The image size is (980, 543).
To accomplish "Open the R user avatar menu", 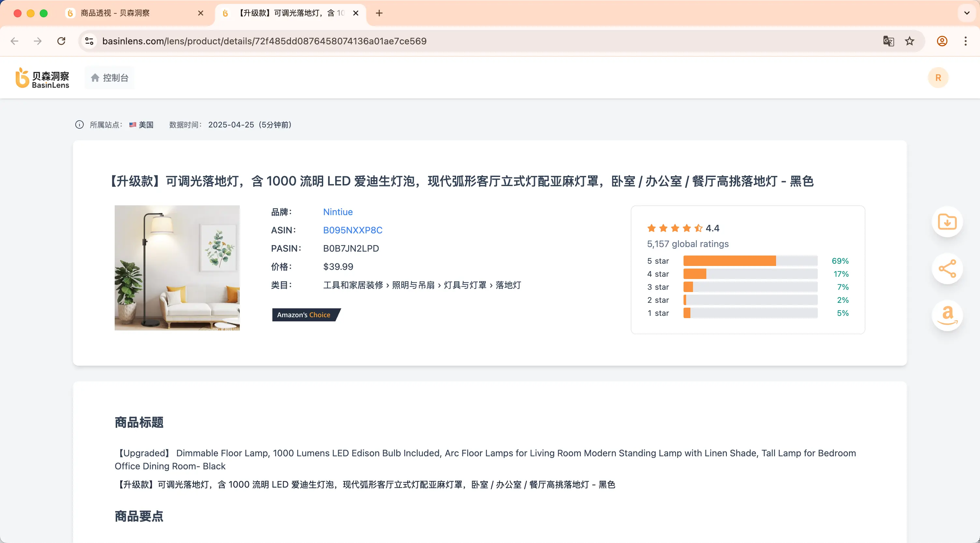I will tap(938, 77).
